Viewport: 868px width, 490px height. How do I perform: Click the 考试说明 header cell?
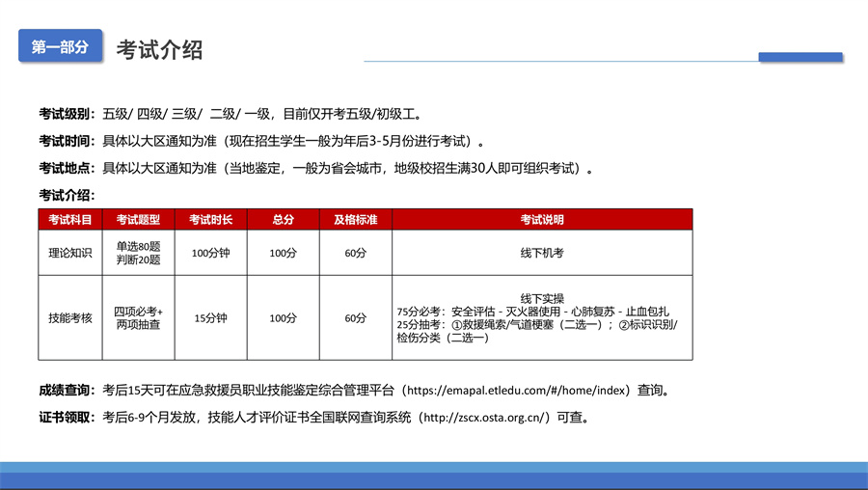pos(541,220)
